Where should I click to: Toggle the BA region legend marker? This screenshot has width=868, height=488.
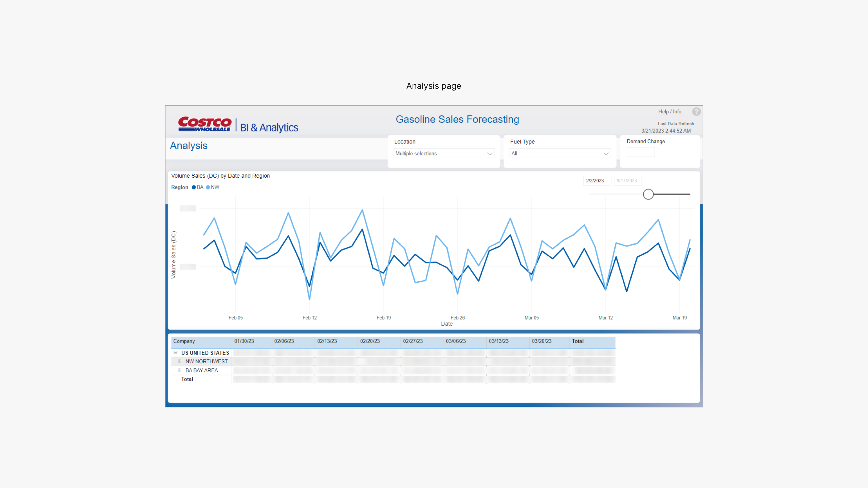pos(194,187)
